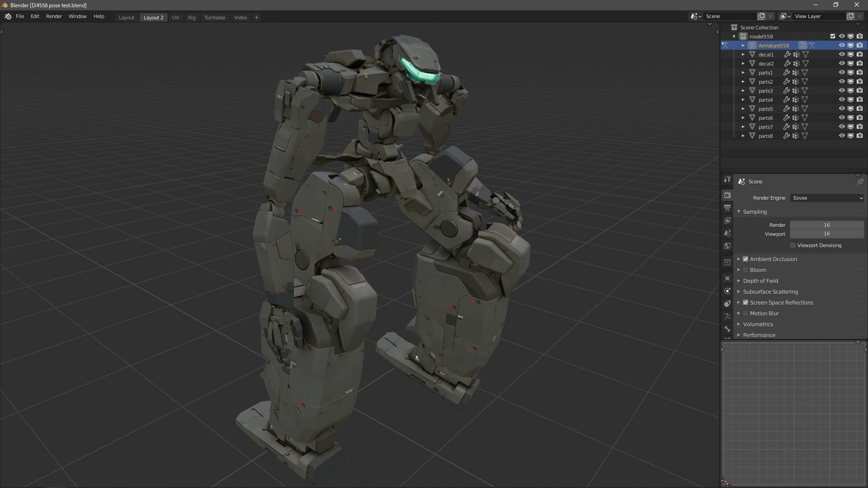Open the Output properties tab
868x488 pixels.
click(727, 208)
